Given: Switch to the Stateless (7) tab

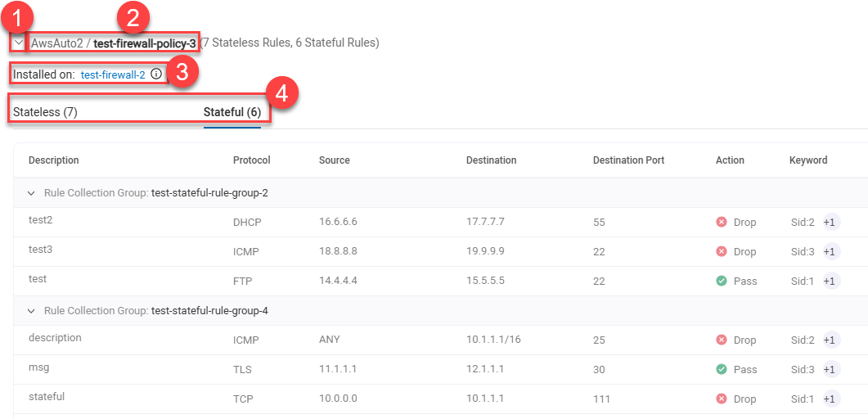Looking at the screenshot, I should 45,112.
